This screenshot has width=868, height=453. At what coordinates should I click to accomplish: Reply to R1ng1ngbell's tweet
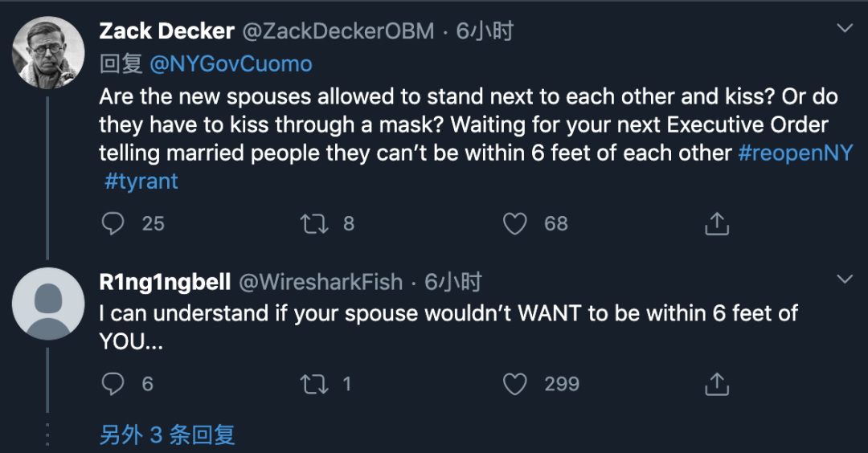113,384
